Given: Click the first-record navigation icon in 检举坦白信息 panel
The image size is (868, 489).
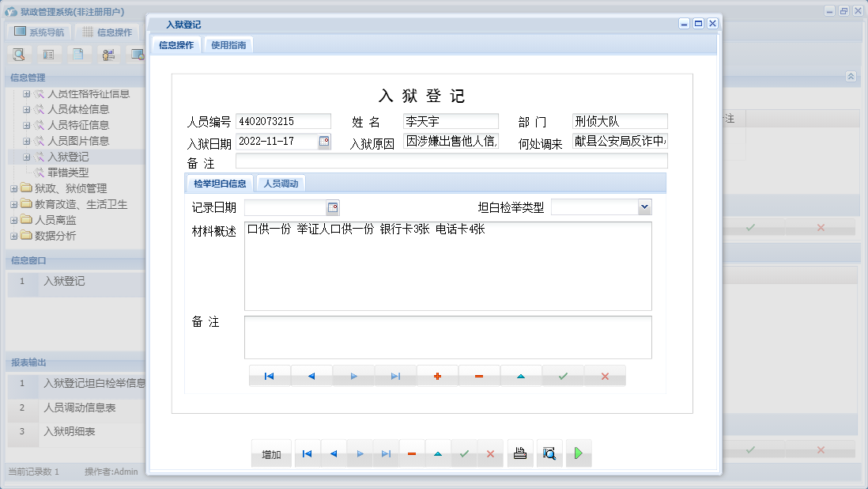Looking at the screenshot, I should [270, 376].
